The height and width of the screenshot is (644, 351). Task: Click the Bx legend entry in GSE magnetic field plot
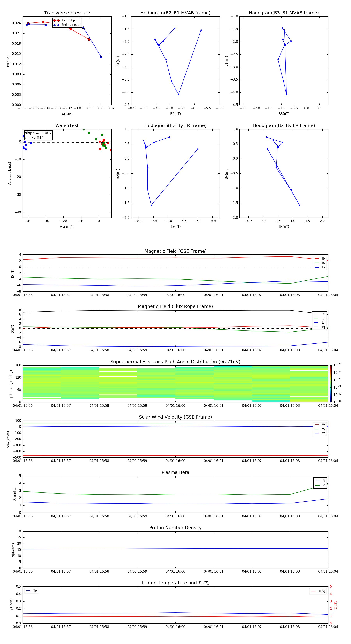tap(320, 259)
